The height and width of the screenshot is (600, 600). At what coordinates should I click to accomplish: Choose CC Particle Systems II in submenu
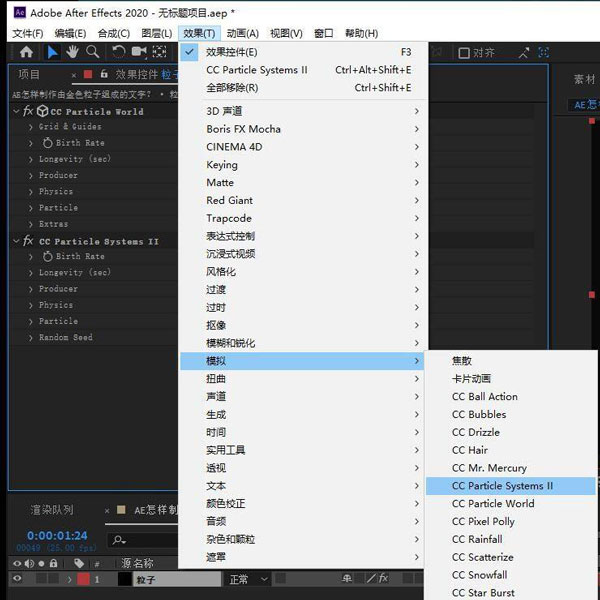tap(511, 486)
